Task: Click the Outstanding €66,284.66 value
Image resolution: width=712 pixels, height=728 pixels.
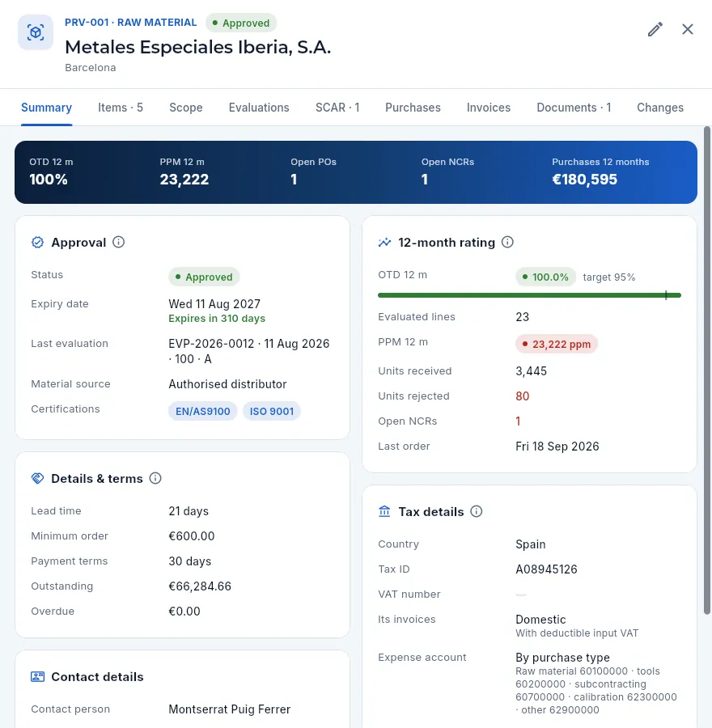Action: [x=200, y=586]
